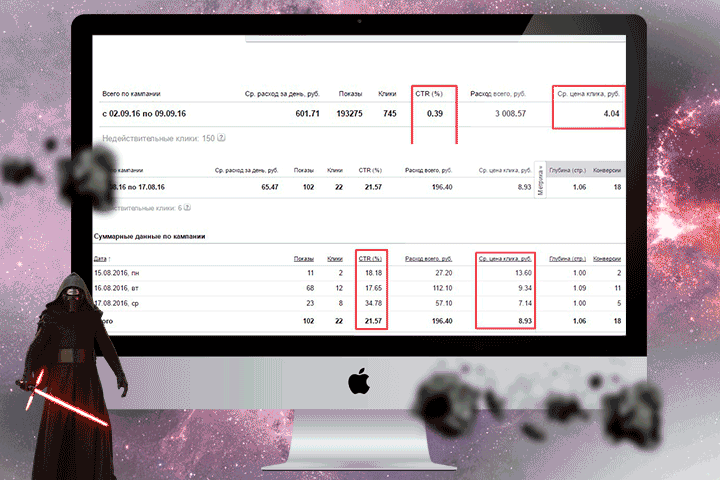Select CTR value 17.65
The height and width of the screenshot is (480, 720).
(373, 288)
